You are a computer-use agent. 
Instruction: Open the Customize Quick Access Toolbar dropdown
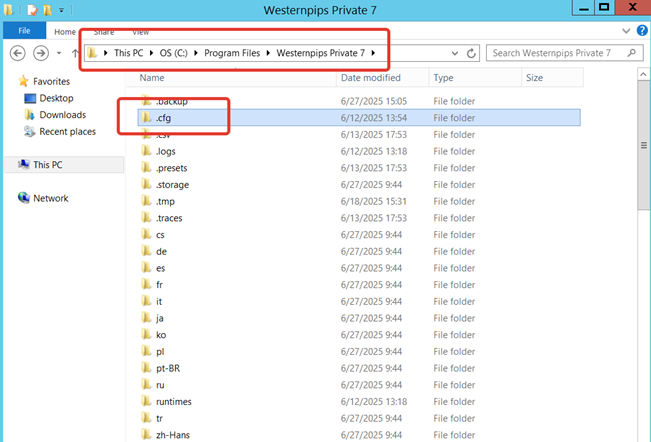point(61,10)
